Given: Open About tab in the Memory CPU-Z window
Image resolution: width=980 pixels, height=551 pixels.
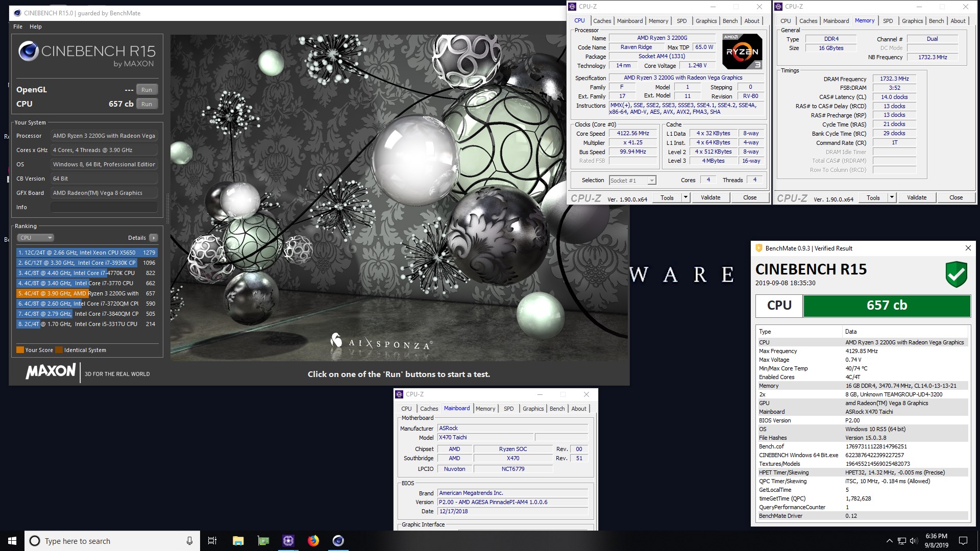Looking at the screenshot, I should [x=958, y=21].
